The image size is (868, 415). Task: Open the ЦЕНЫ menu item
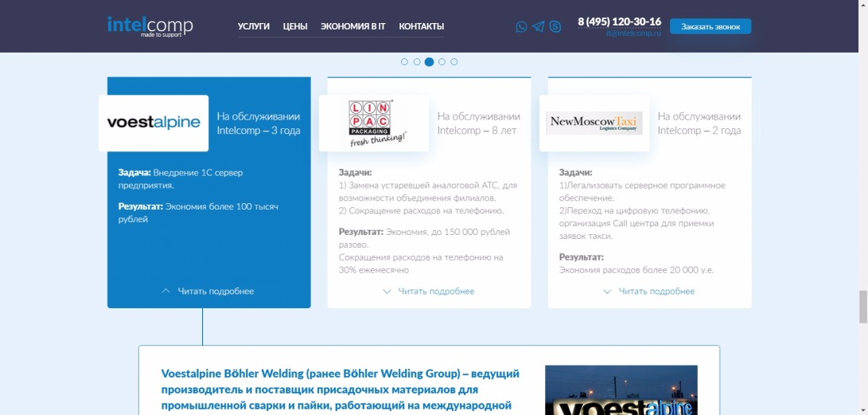(x=295, y=26)
